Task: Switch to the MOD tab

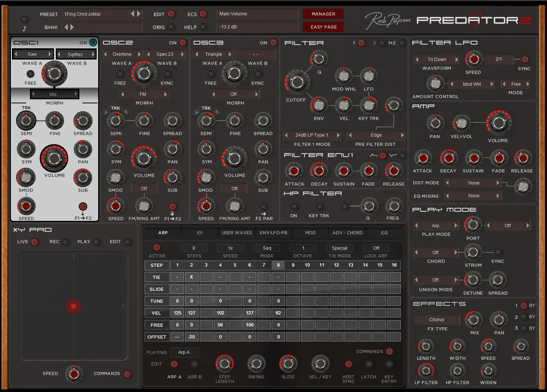Action: [x=310, y=233]
